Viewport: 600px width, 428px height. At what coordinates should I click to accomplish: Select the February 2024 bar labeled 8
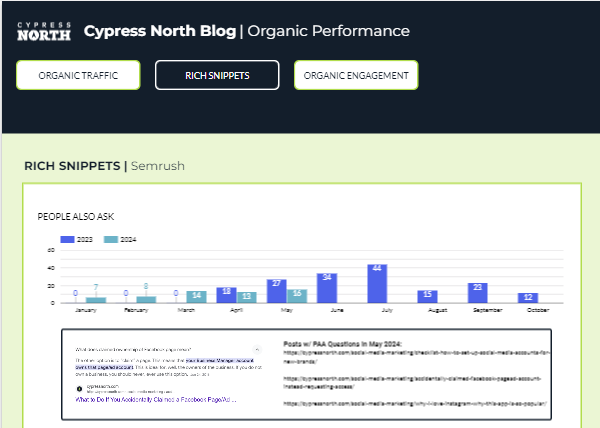pyautogui.click(x=146, y=299)
